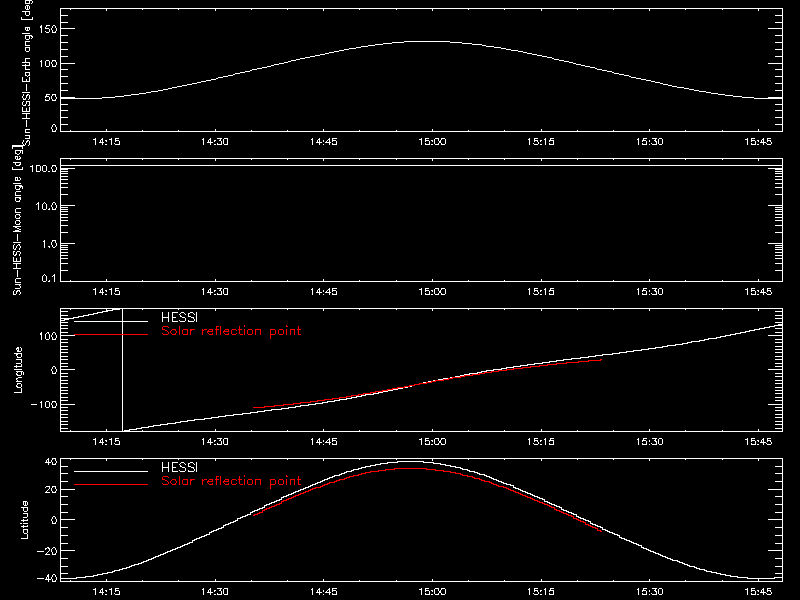800x600 pixels.
Task: Click Solar reflection point legend in Latitude plot
Action: [231, 481]
